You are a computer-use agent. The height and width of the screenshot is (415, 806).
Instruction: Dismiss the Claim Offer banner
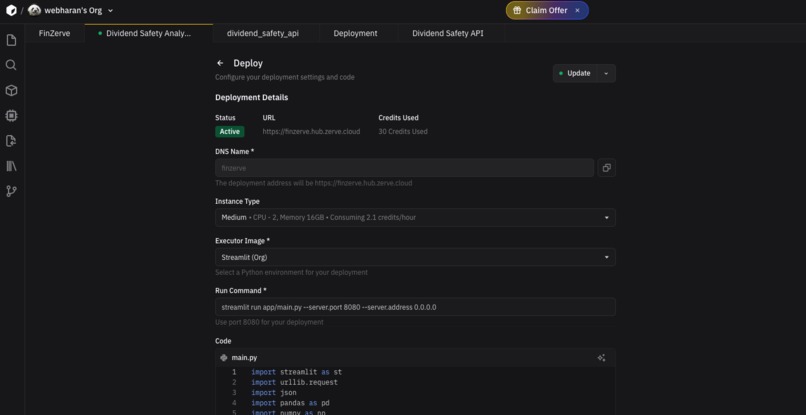point(577,10)
